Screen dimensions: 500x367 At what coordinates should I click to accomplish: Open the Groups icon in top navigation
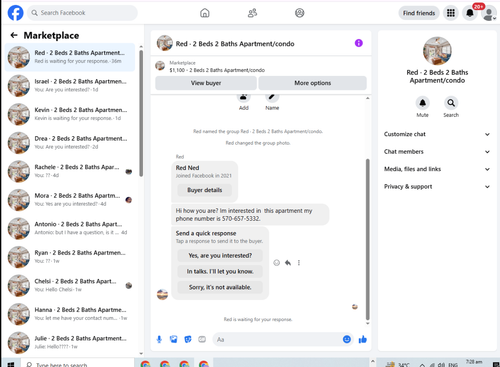(300, 13)
